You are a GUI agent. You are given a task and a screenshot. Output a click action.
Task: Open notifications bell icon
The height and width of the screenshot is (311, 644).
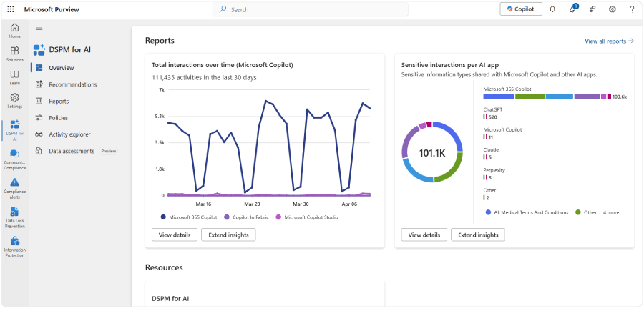click(552, 9)
